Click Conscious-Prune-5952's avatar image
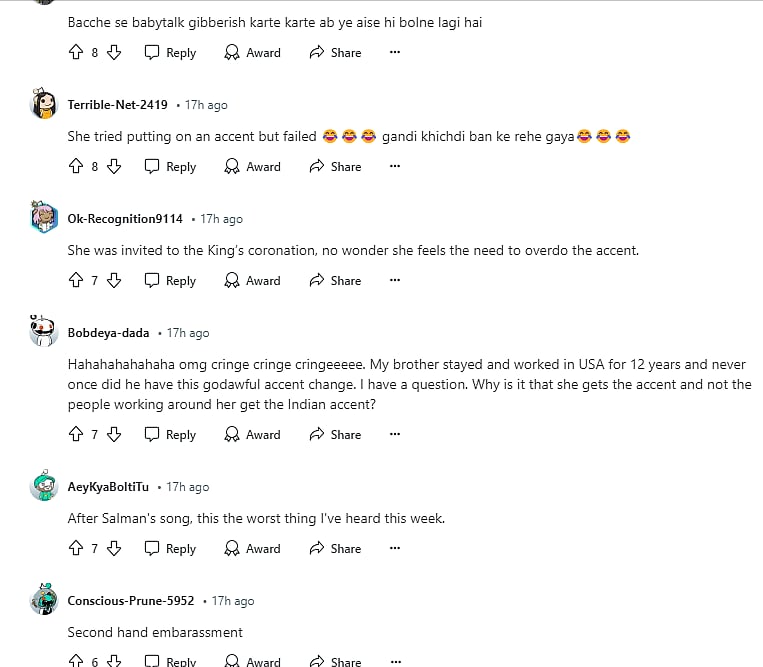Screen dimensions: 763x667 44,600
